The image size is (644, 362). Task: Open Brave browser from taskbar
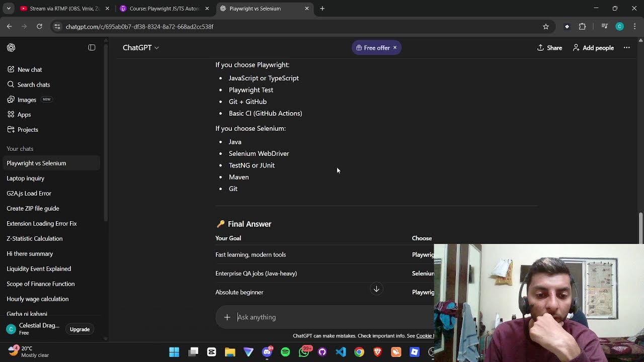point(378,352)
